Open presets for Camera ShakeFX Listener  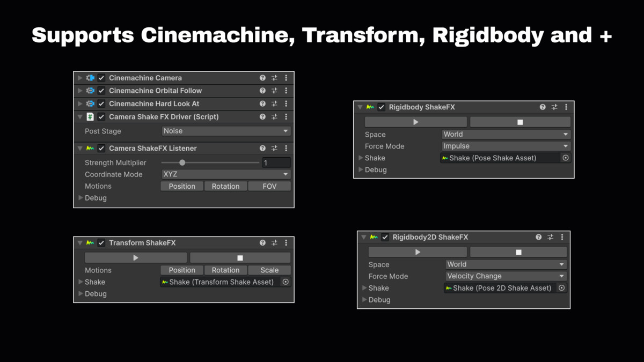(x=274, y=148)
